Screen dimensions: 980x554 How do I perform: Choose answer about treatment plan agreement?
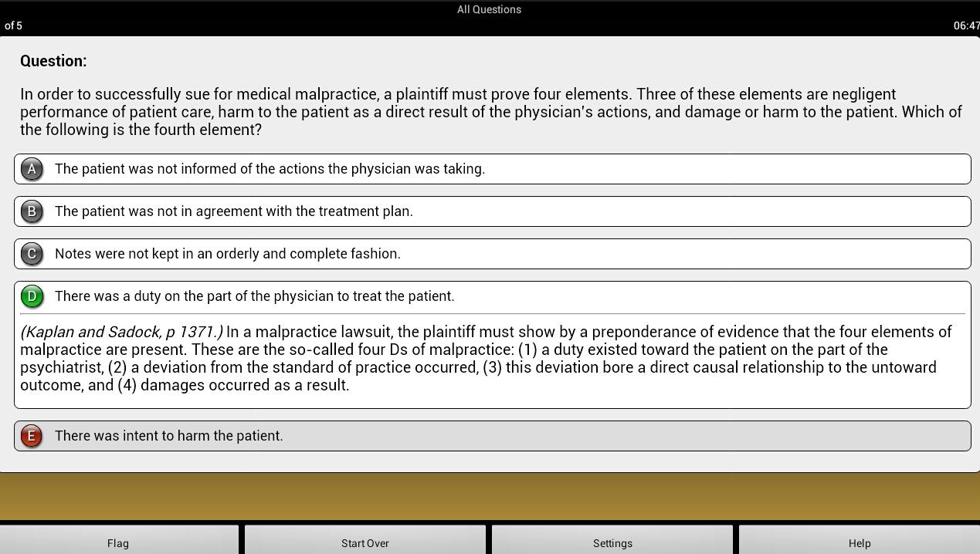point(492,211)
